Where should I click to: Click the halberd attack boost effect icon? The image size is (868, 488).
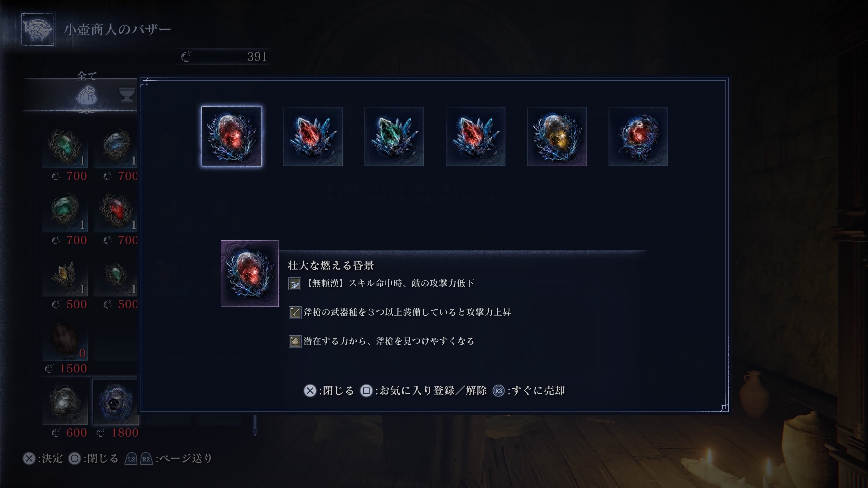pos(295,312)
